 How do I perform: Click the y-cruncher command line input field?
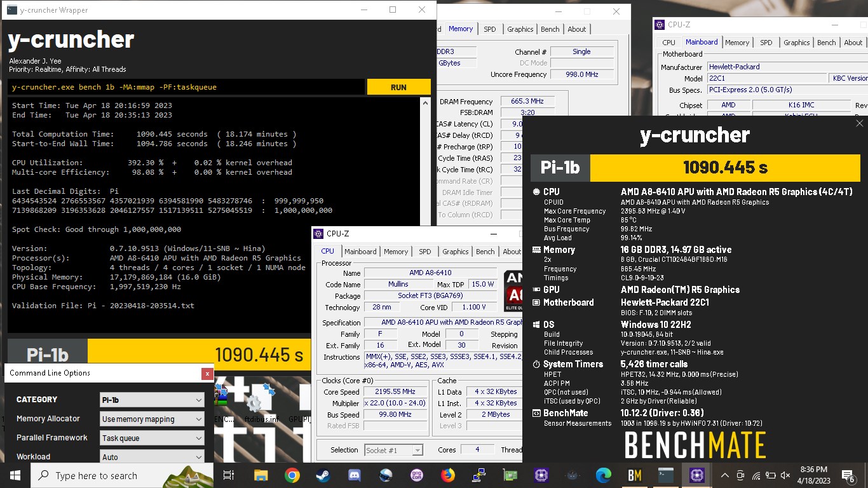pyautogui.click(x=186, y=87)
